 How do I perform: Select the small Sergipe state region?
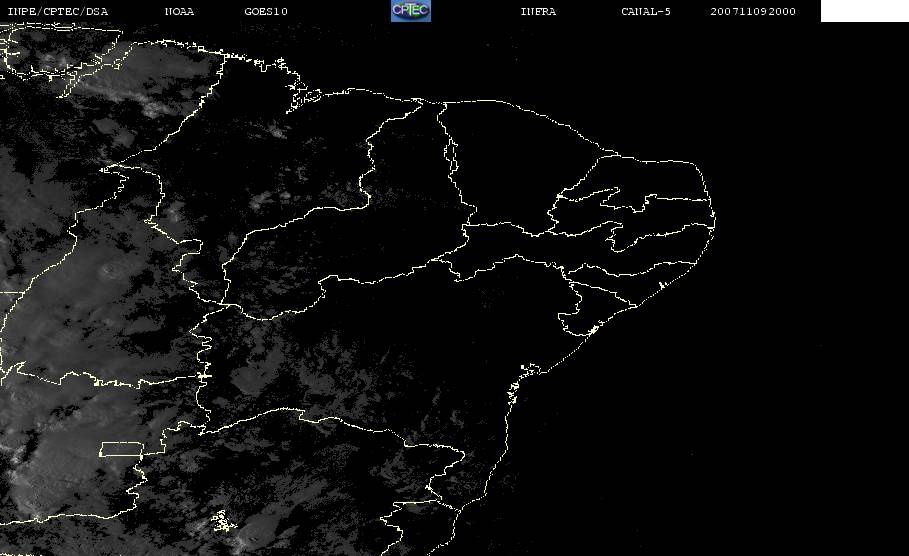(578, 320)
